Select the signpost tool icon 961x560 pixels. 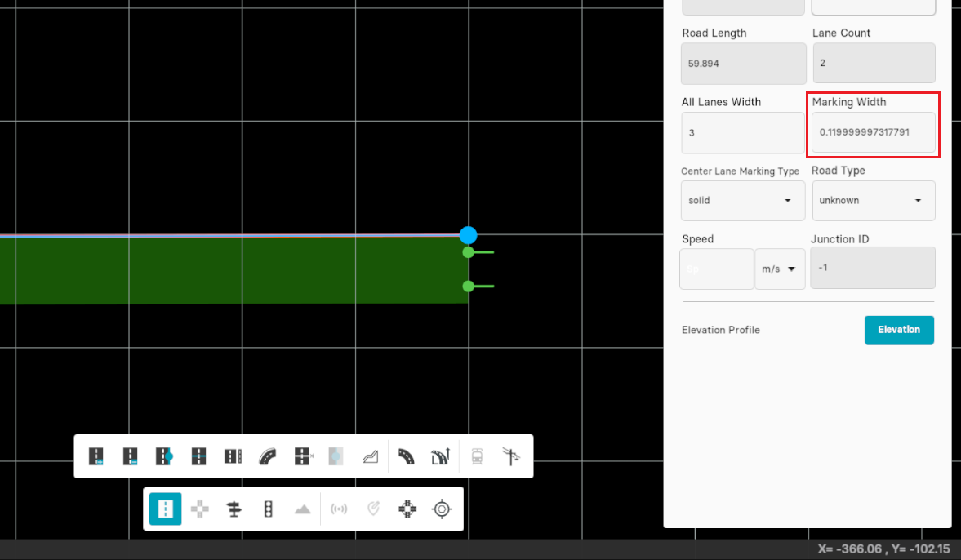tap(234, 509)
